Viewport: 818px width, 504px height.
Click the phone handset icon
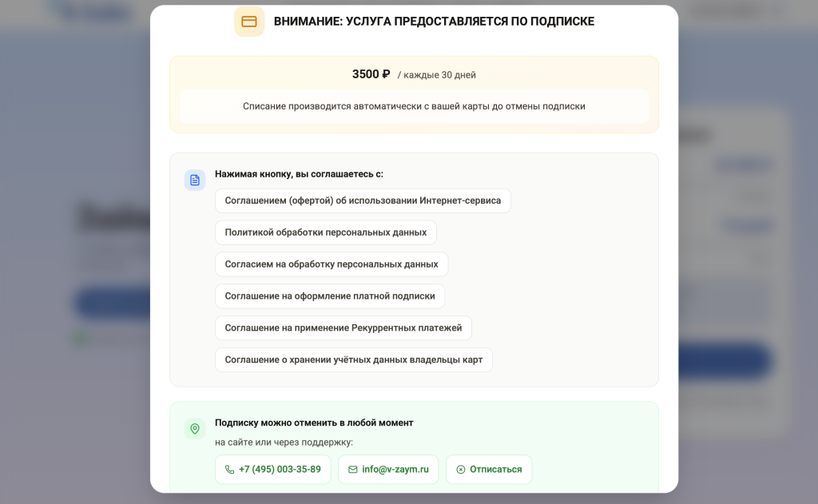230,470
